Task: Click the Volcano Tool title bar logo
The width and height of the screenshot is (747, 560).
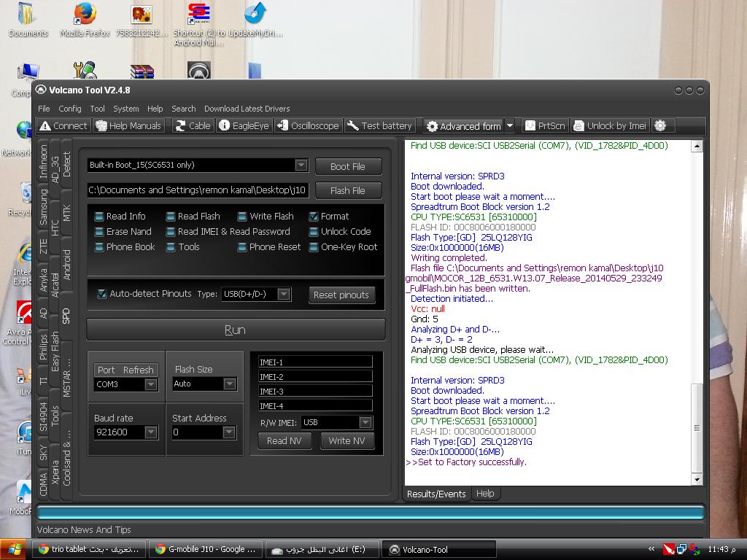Action: click(x=41, y=90)
